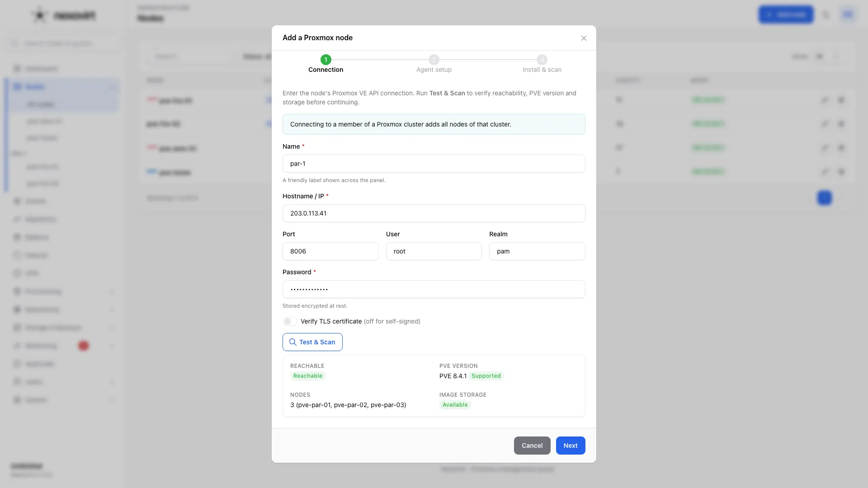
Task: Jump to step 2 Agent setup
Action: click(434, 64)
